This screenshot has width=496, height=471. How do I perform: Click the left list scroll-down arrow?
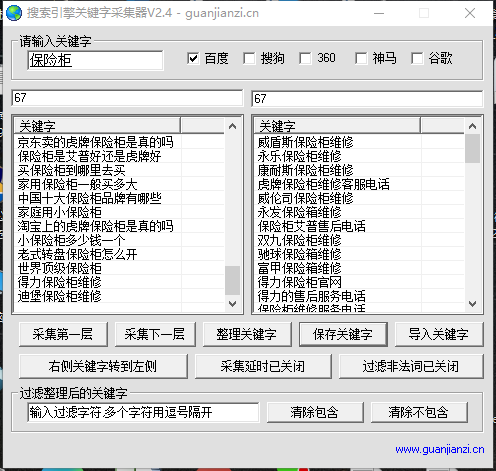click(232, 303)
